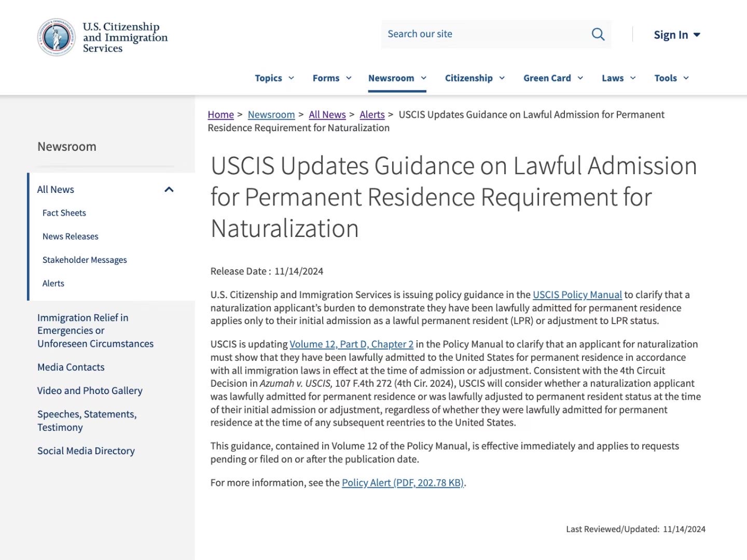Download the Policy Alert PDF
Image resolution: width=747 pixels, height=560 pixels.
(x=403, y=483)
